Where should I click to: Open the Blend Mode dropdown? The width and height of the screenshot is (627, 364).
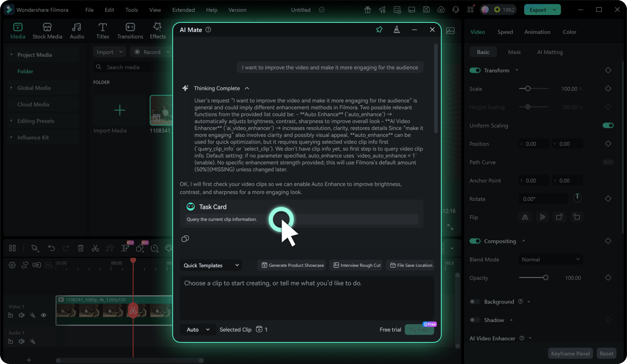click(x=550, y=259)
